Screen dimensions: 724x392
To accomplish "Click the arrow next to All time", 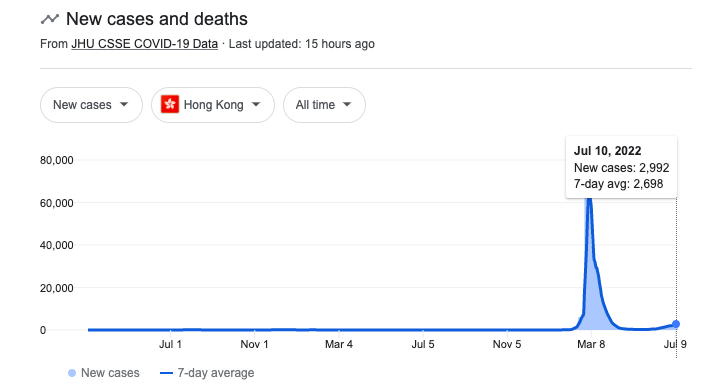I will pos(347,104).
